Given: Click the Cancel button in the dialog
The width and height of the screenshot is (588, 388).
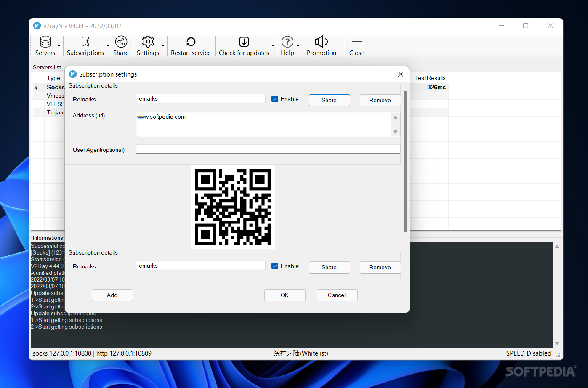Looking at the screenshot, I should [x=337, y=295].
